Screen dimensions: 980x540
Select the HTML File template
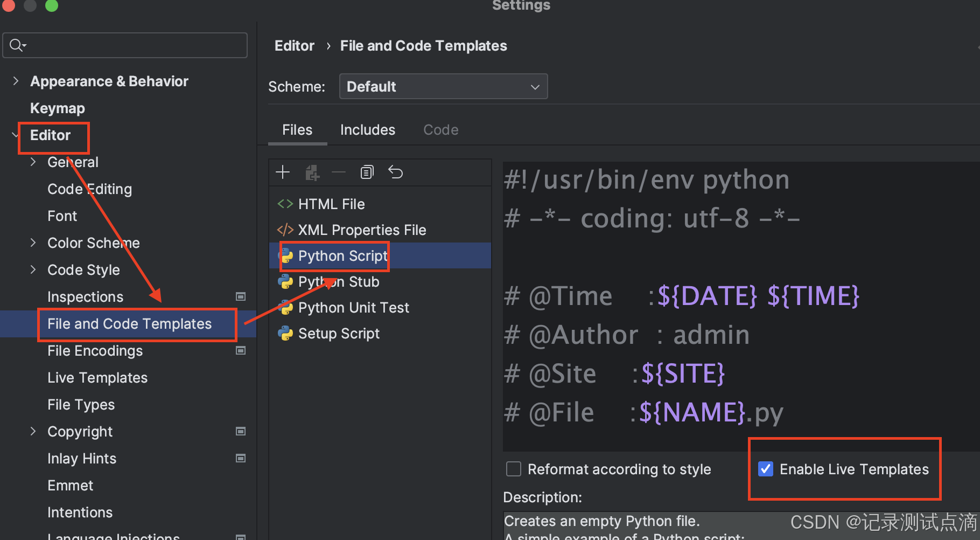(x=331, y=204)
